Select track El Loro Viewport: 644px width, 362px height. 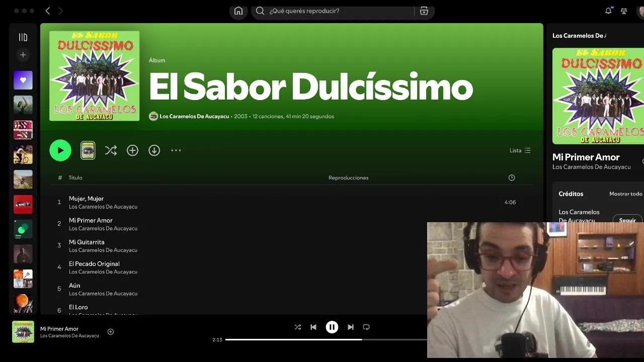[78, 307]
